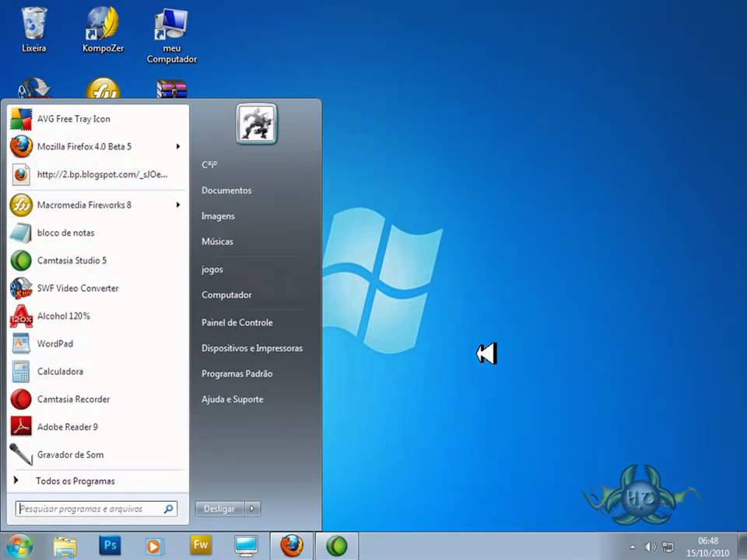Open shutdown options arrow next to Desligar
This screenshot has width=747, height=560.
252,509
